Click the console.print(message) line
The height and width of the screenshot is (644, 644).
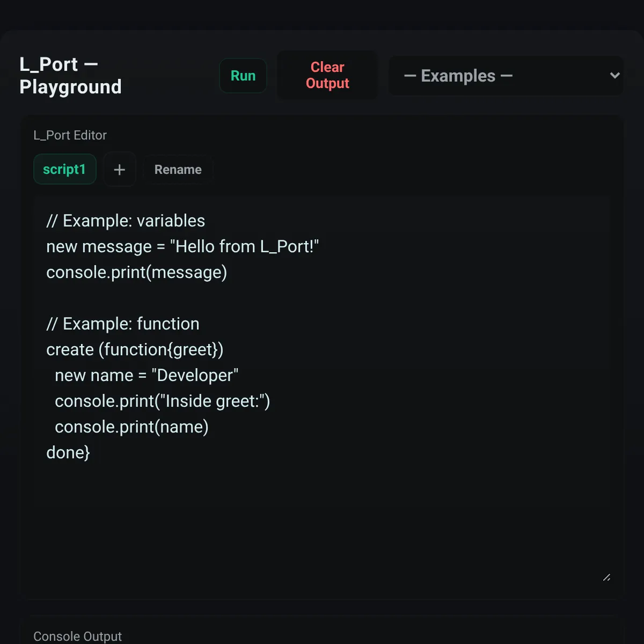(x=137, y=272)
